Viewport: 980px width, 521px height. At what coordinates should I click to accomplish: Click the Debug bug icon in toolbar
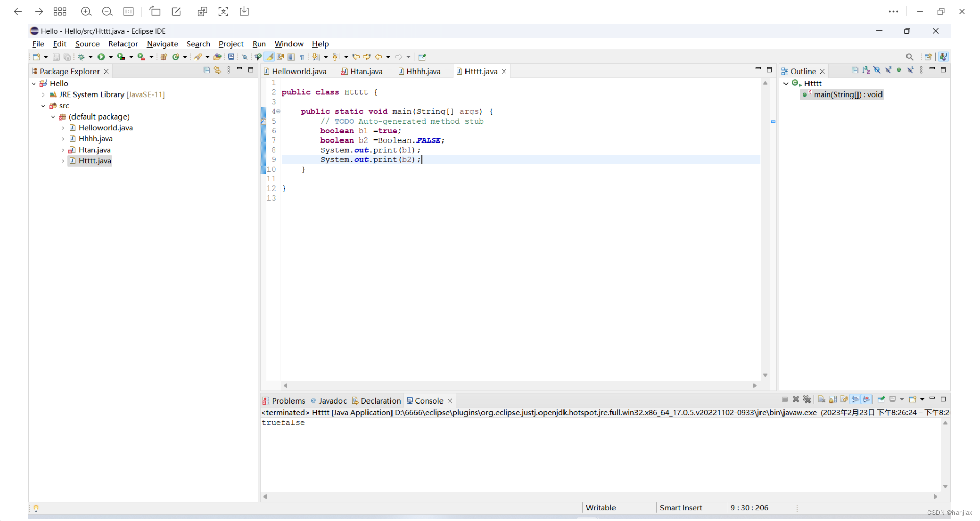pyautogui.click(x=81, y=57)
